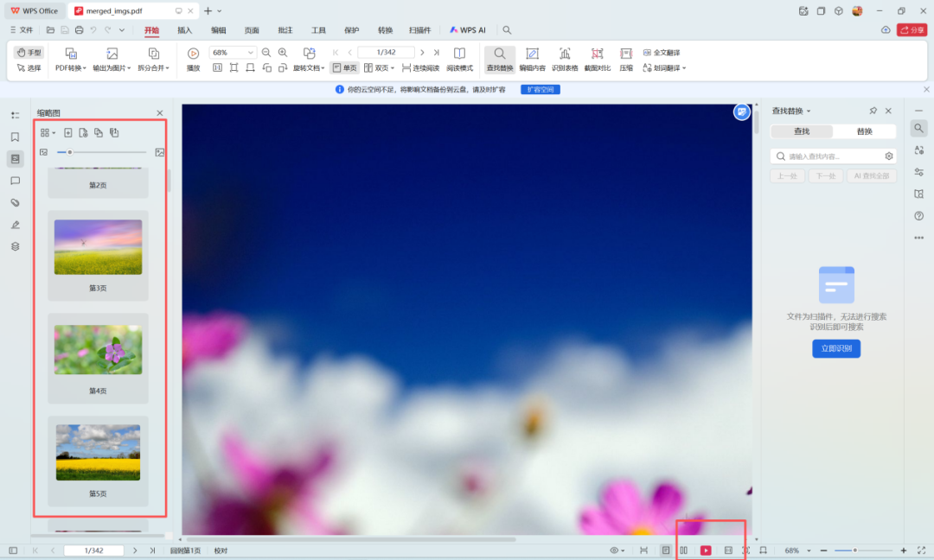Switch to the 查找 tab
Screen dimensions: 934x560
point(802,130)
